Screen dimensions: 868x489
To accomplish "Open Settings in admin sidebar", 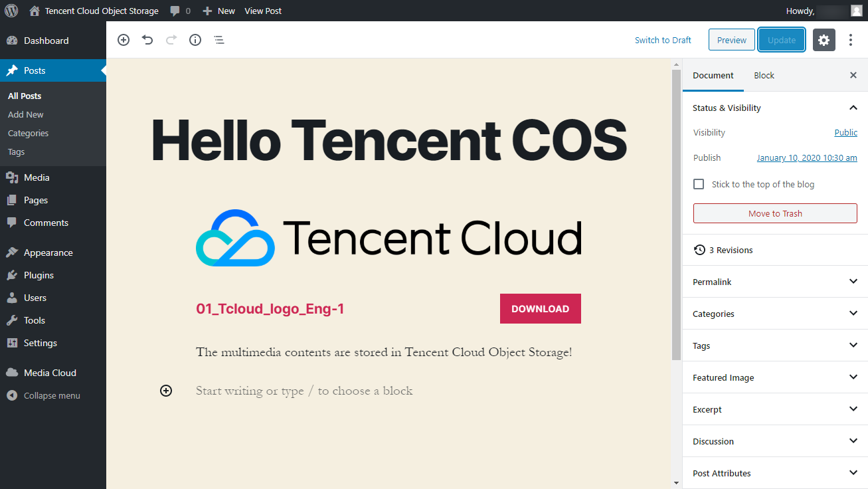I will (53, 343).
